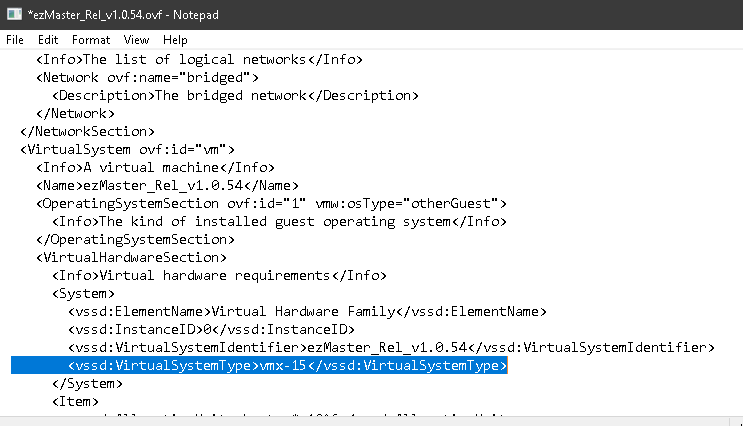The image size is (743, 426).
Task: Click the Network ovf:name="bridged" line
Action: coord(147,78)
